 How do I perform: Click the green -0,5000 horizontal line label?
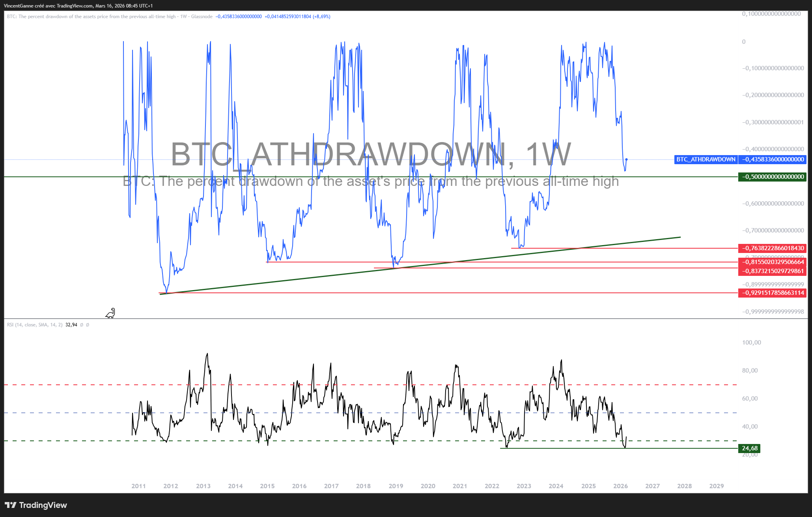tap(772, 177)
